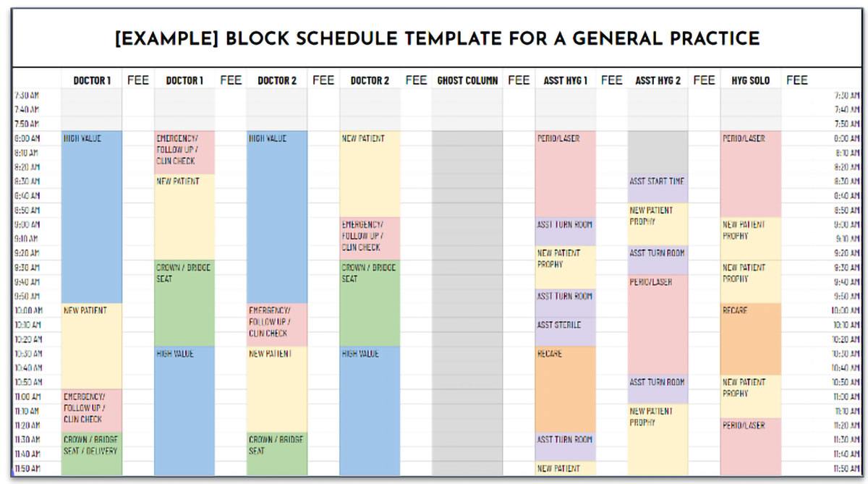The width and height of the screenshot is (868, 484).
Task: Click the blue High Value block under first Doctor 1
Action: (x=92, y=217)
